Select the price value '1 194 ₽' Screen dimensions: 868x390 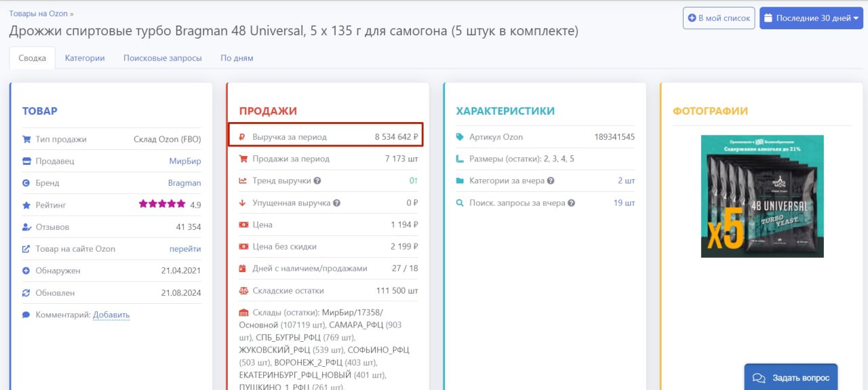tap(404, 225)
